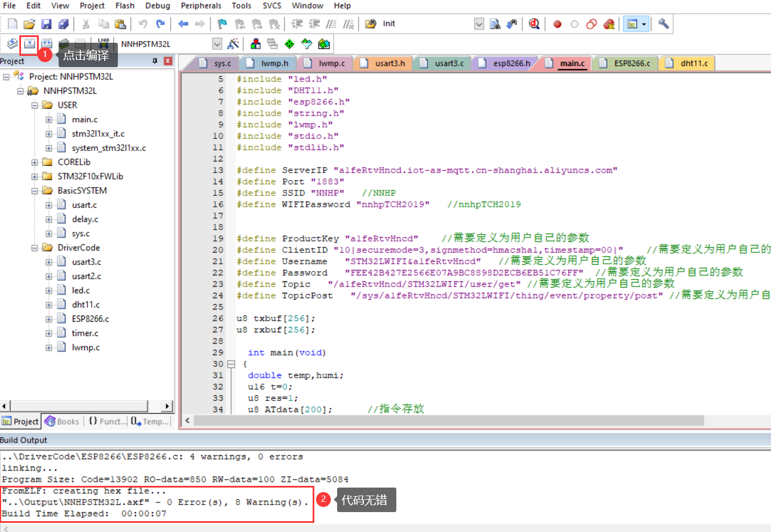Open Manage Run-Time Environment (green diamond icon)
This screenshot has height=532, width=771.
point(290,44)
